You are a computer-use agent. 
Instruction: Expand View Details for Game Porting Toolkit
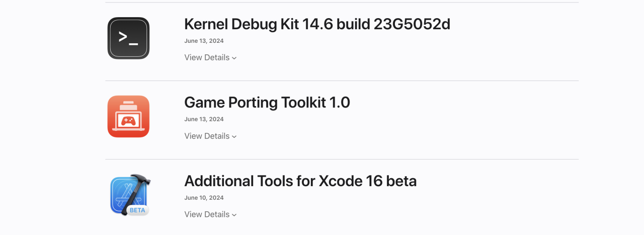tap(207, 136)
